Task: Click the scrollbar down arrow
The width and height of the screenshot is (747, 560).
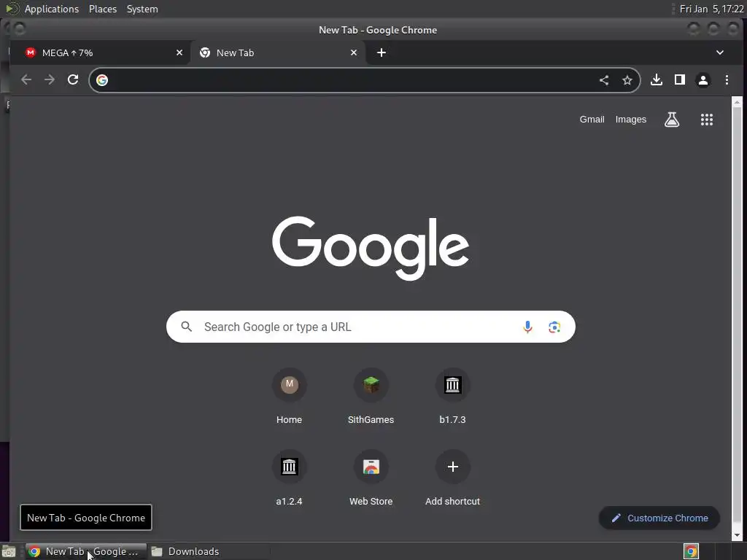Action: click(737, 535)
